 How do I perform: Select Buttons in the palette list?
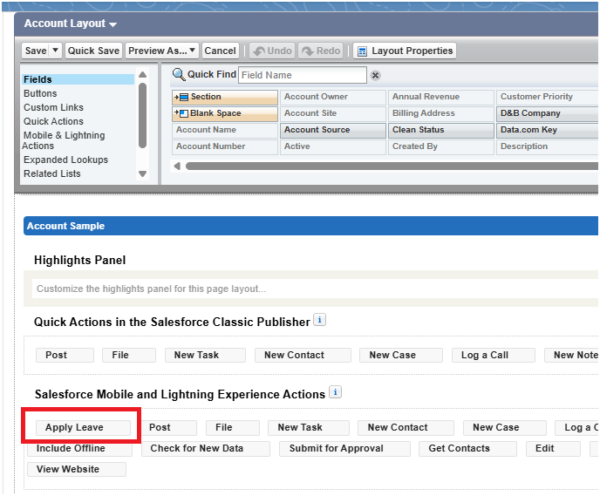click(x=40, y=93)
